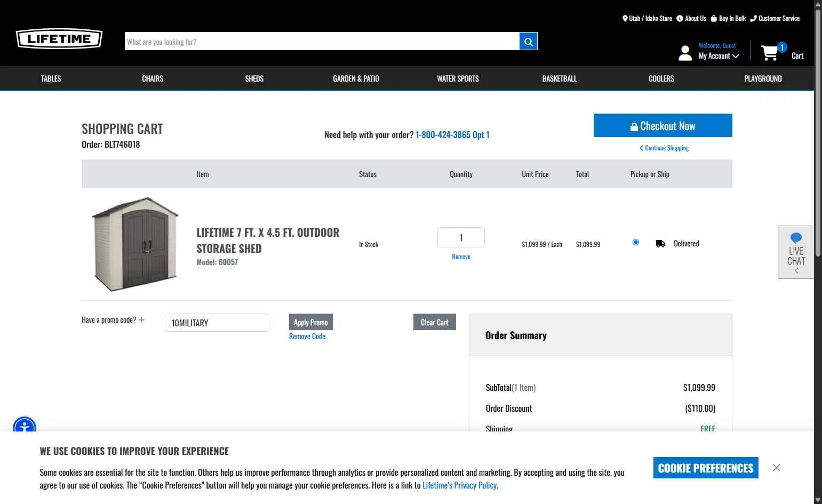
Task: Collapse the Live Chat panel arrow
Action: point(796,271)
